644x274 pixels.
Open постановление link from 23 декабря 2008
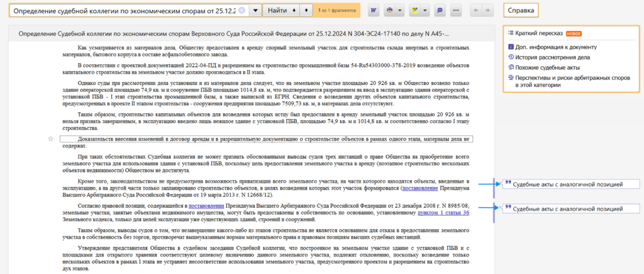pyautogui.click(x=206, y=206)
